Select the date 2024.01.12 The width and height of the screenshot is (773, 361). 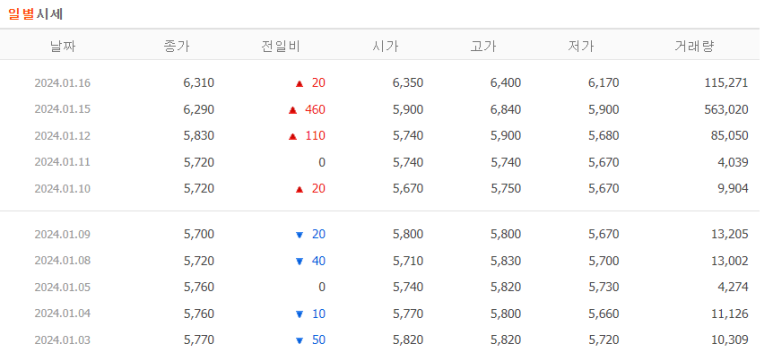pyautogui.click(x=63, y=136)
